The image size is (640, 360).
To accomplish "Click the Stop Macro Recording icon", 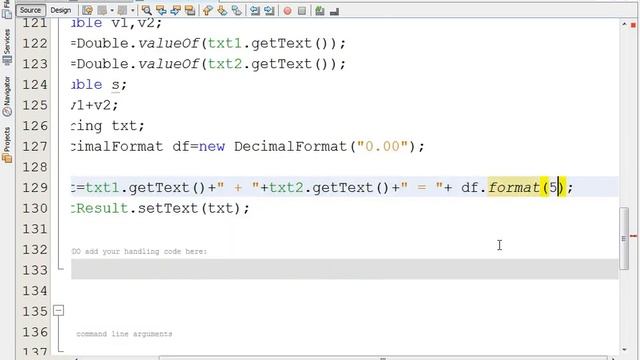I will click(x=302, y=11).
